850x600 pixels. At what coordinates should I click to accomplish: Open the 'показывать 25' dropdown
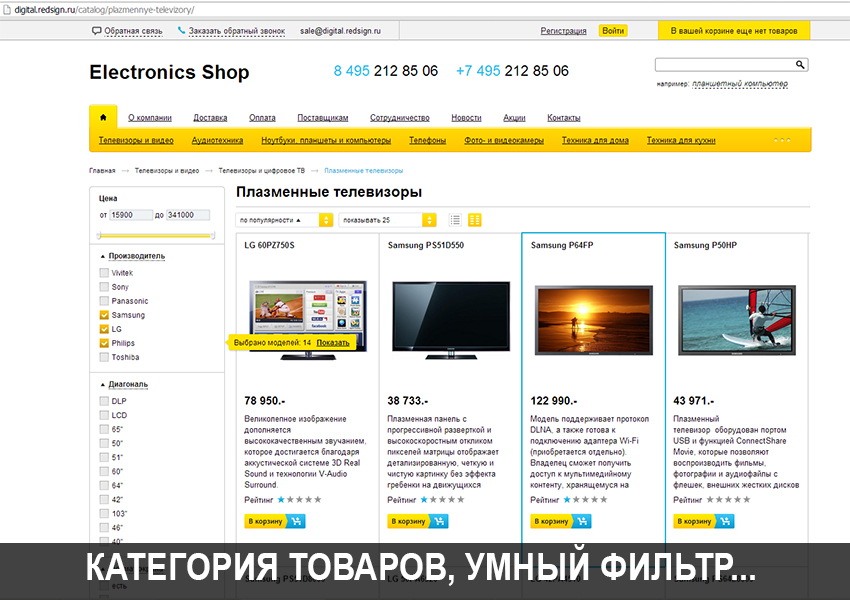(388, 220)
